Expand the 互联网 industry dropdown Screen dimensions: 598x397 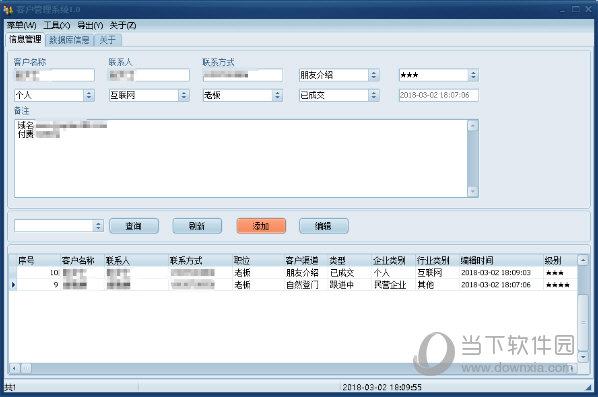[184, 95]
